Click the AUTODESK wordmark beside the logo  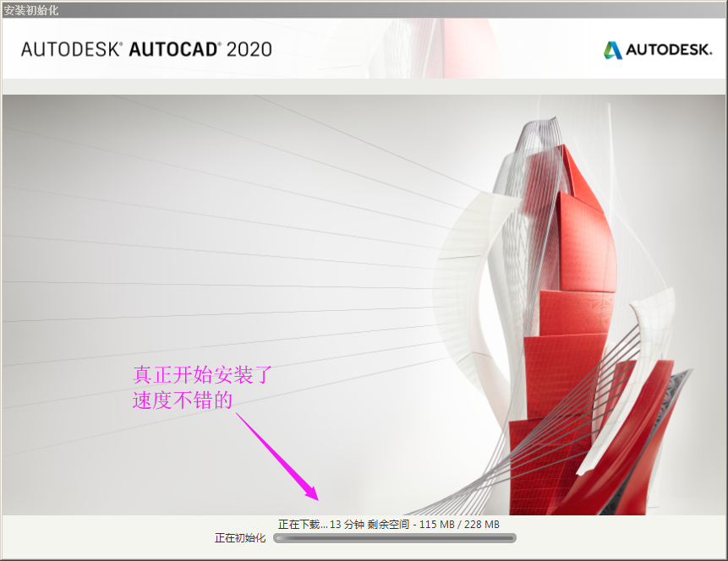(x=669, y=50)
